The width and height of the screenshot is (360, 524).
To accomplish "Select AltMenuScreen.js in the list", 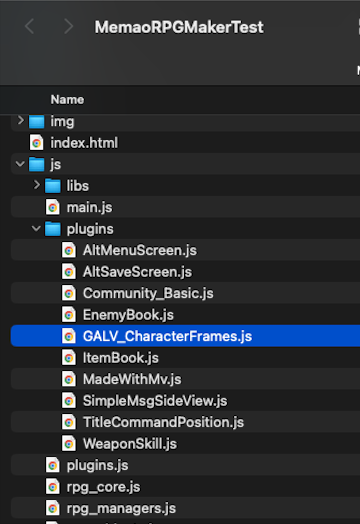I will click(x=140, y=250).
